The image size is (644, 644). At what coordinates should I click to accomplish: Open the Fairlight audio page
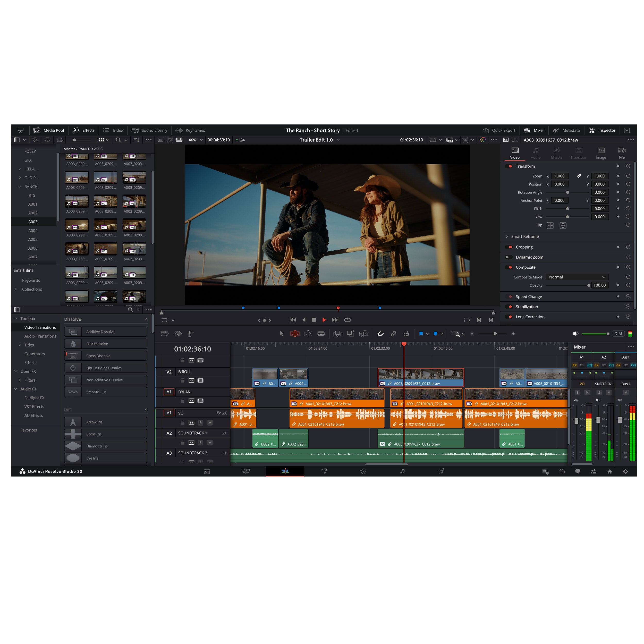tap(402, 471)
